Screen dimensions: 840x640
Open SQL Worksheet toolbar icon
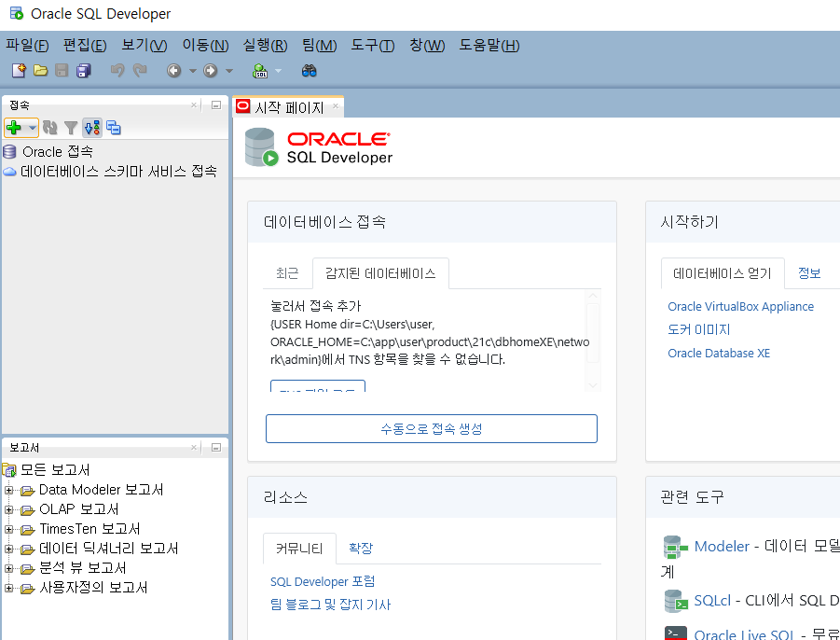(x=260, y=71)
